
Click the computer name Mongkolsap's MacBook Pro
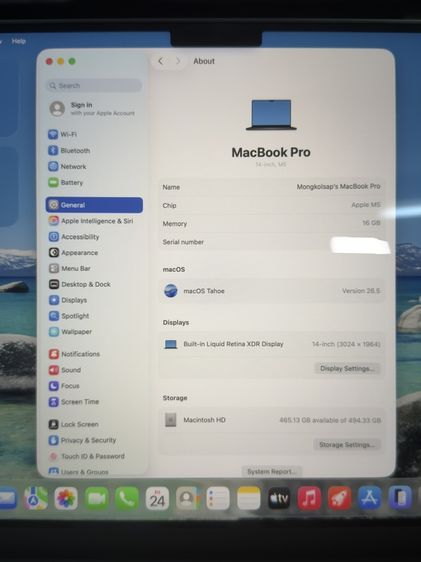pyautogui.click(x=338, y=187)
